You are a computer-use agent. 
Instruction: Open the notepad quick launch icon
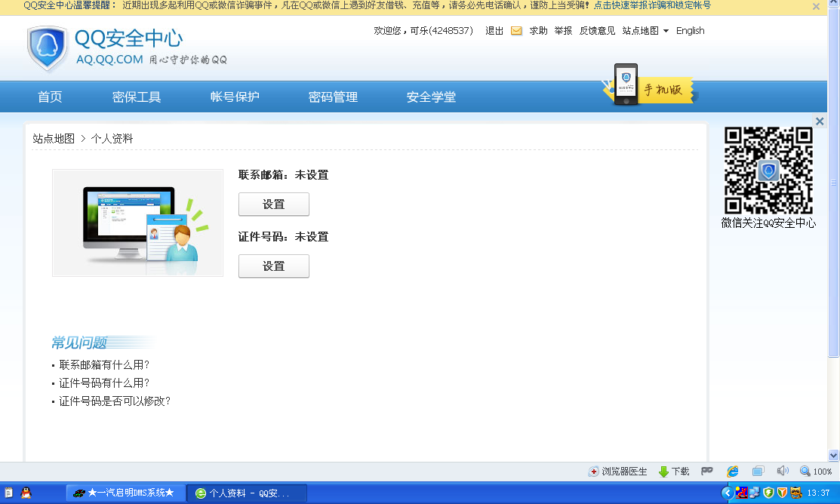8,492
